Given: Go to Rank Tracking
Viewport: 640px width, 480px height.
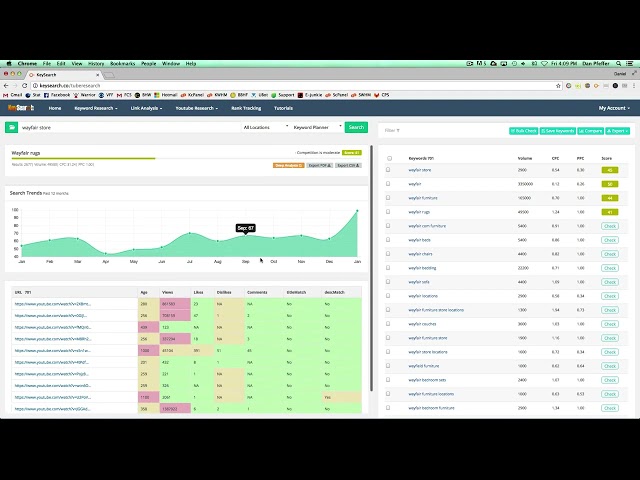Looking at the screenshot, I should [246, 108].
